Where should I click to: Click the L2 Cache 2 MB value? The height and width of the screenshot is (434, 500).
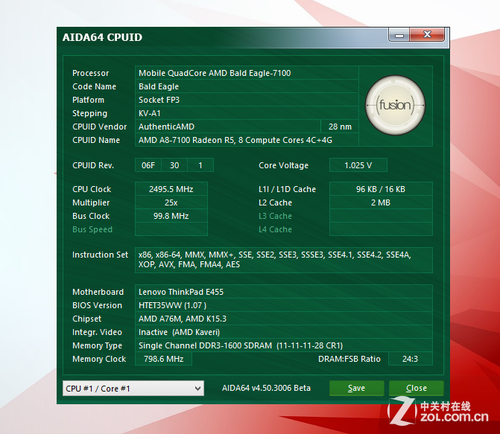tap(381, 203)
